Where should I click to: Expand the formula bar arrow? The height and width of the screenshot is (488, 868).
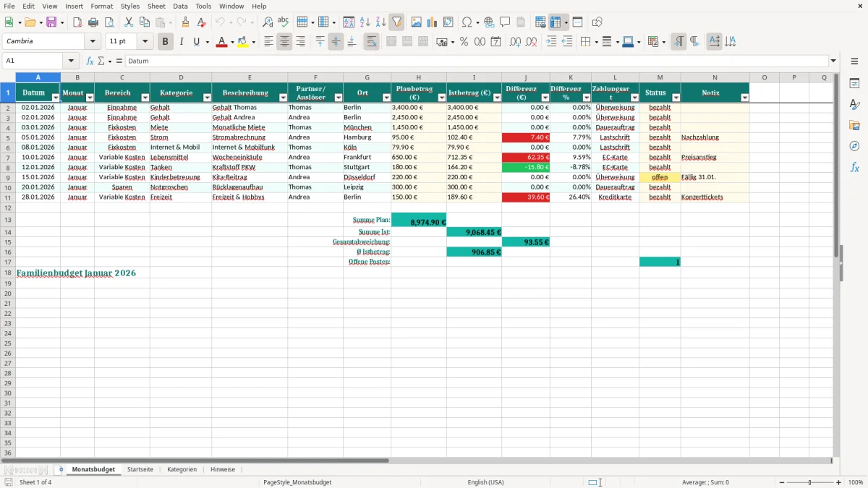(x=833, y=61)
